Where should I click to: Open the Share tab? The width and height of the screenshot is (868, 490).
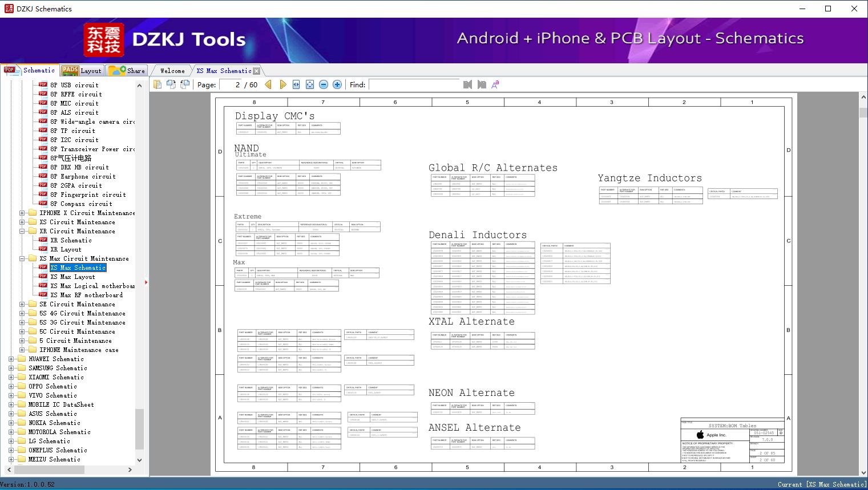pos(127,71)
